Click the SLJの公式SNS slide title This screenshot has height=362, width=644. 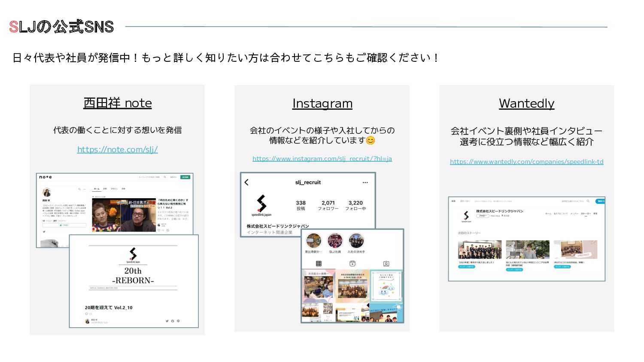tap(61, 27)
